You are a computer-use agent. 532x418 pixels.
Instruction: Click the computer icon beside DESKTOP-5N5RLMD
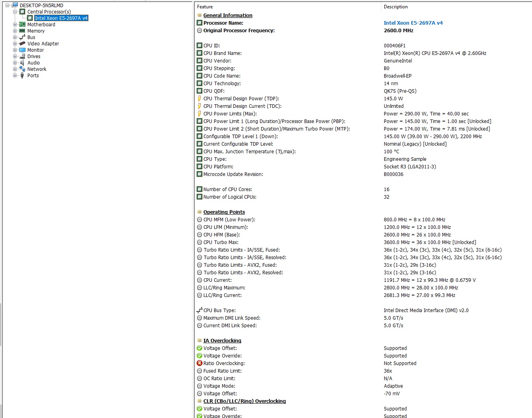tap(15, 5)
